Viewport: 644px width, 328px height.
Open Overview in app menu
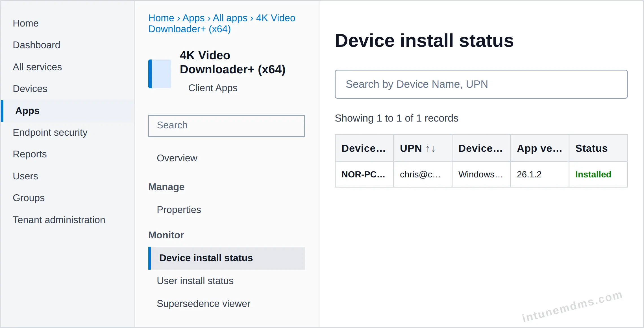coord(177,158)
